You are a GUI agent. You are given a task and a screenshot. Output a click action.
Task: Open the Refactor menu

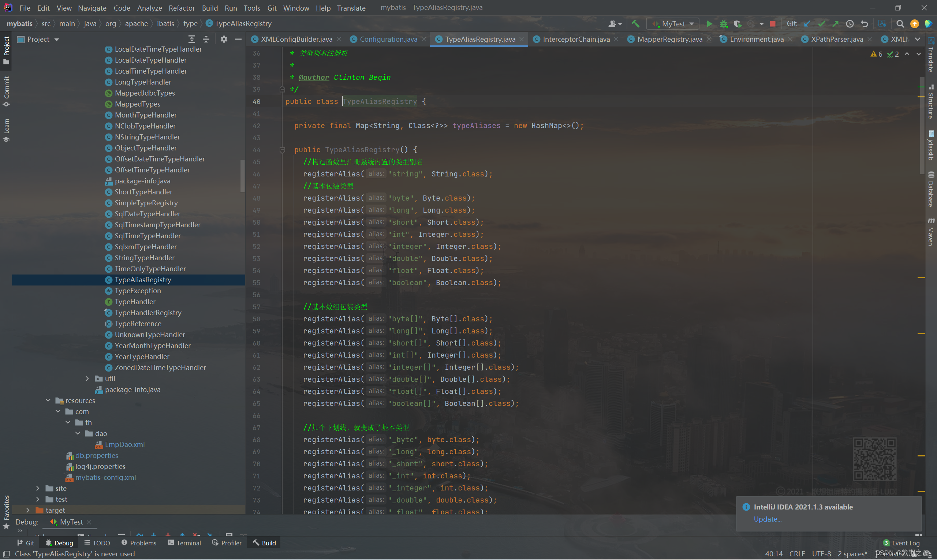182,8
